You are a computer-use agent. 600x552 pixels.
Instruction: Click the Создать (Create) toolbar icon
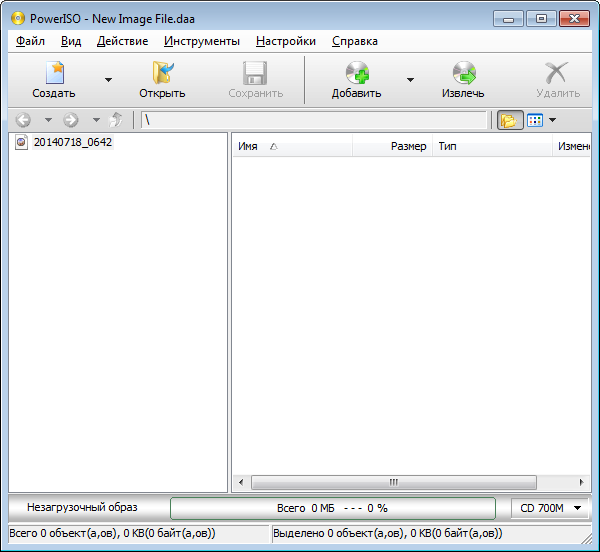pyautogui.click(x=53, y=74)
